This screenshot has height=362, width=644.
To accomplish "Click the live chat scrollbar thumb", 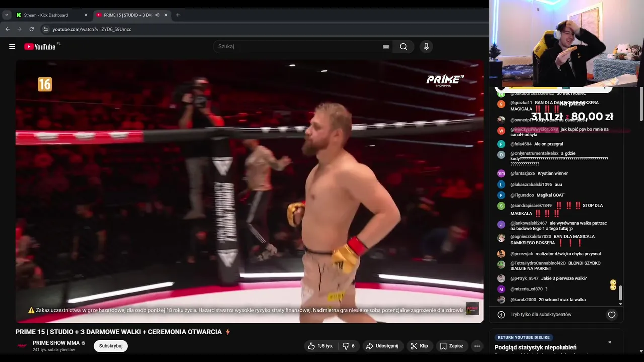I will 620,293.
